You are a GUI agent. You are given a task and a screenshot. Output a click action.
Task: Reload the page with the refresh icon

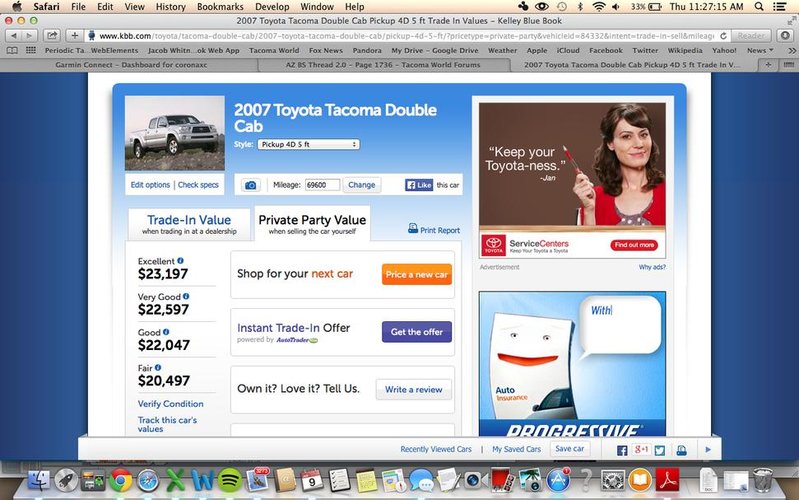click(x=723, y=36)
